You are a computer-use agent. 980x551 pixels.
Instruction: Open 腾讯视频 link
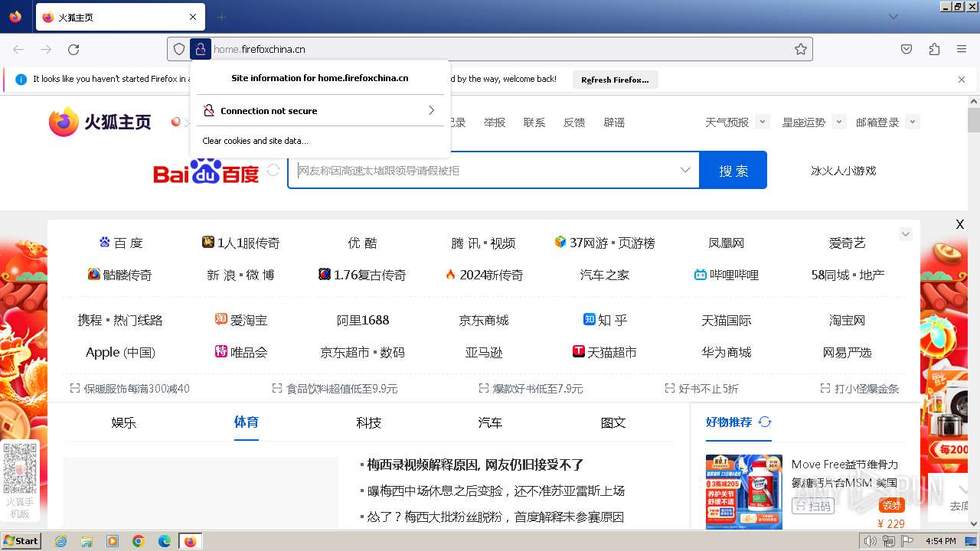tap(483, 243)
